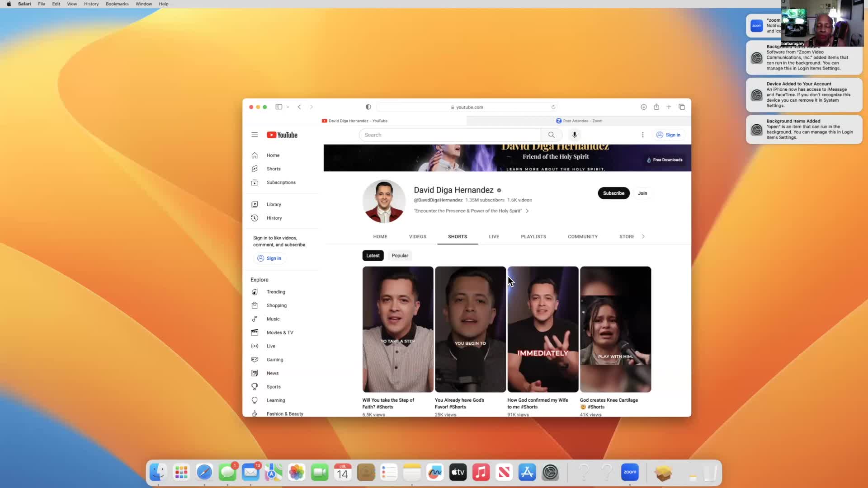
Task: Reveal more channel tabs with arrow
Action: point(643,236)
